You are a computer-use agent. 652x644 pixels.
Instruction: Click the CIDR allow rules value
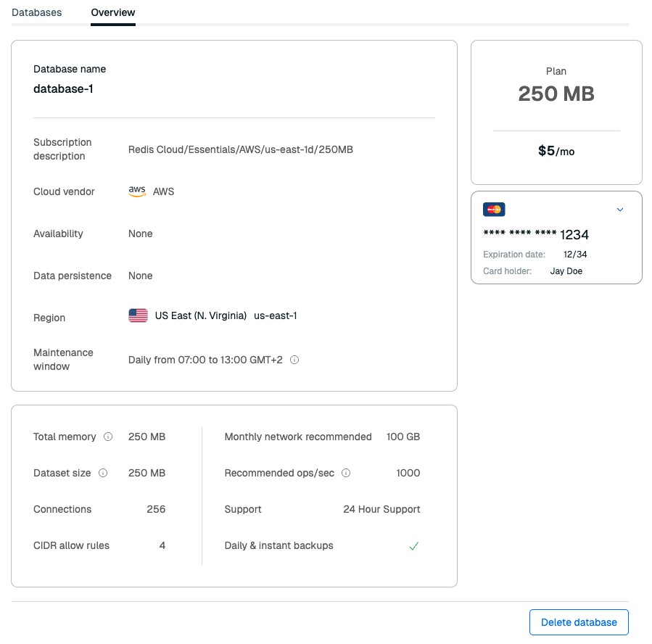[x=162, y=545]
